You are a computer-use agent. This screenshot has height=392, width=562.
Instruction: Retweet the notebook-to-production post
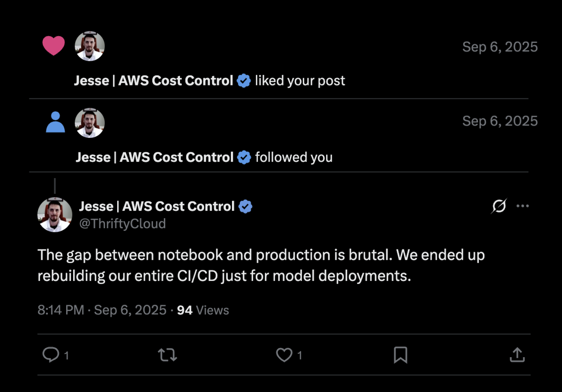point(167,355)
